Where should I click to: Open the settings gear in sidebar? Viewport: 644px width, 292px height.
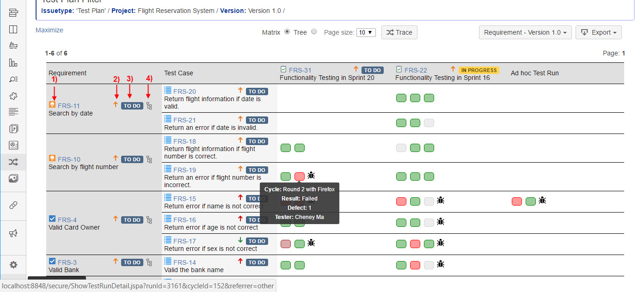point(13,265)
